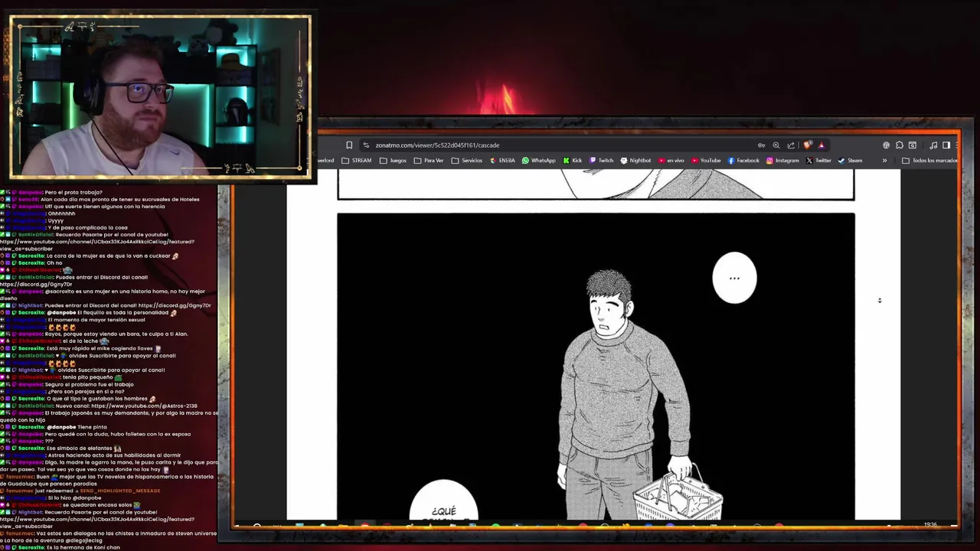Open the Kick bookmark

point(573,161)
